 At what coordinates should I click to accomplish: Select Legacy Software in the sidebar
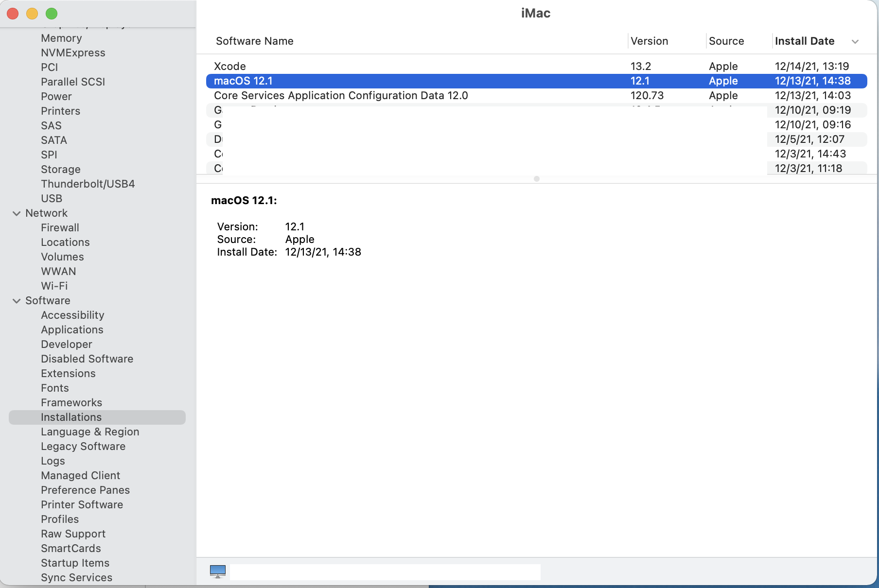83,447
